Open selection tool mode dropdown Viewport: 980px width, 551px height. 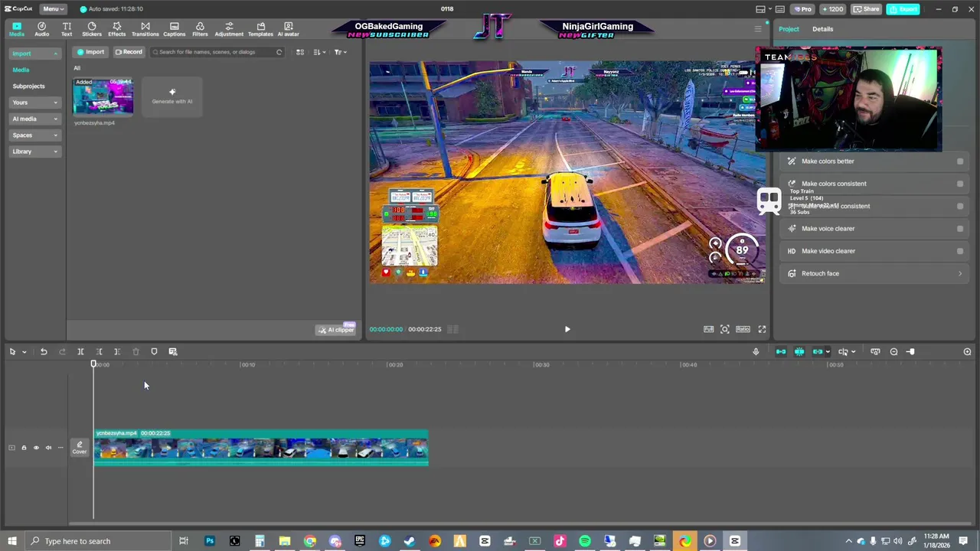pos(24,352)
